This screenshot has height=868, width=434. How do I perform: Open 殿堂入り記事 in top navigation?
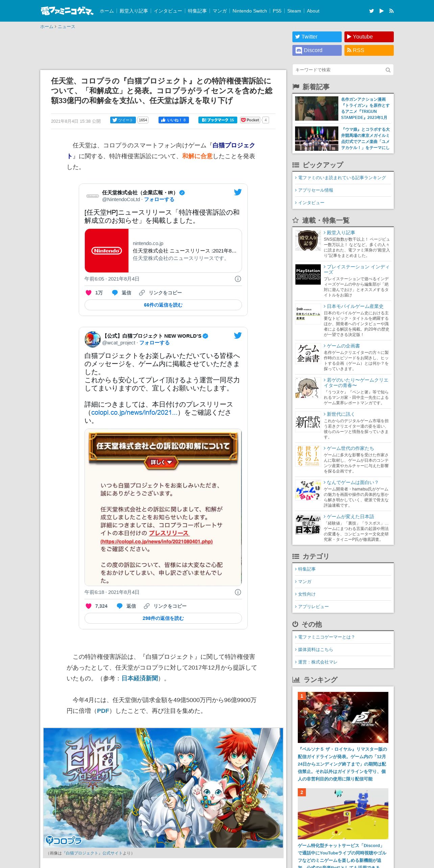[134, 11]
